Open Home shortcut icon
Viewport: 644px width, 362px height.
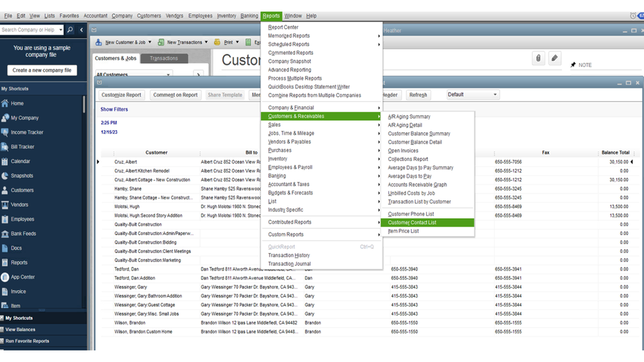pos(5,104)
